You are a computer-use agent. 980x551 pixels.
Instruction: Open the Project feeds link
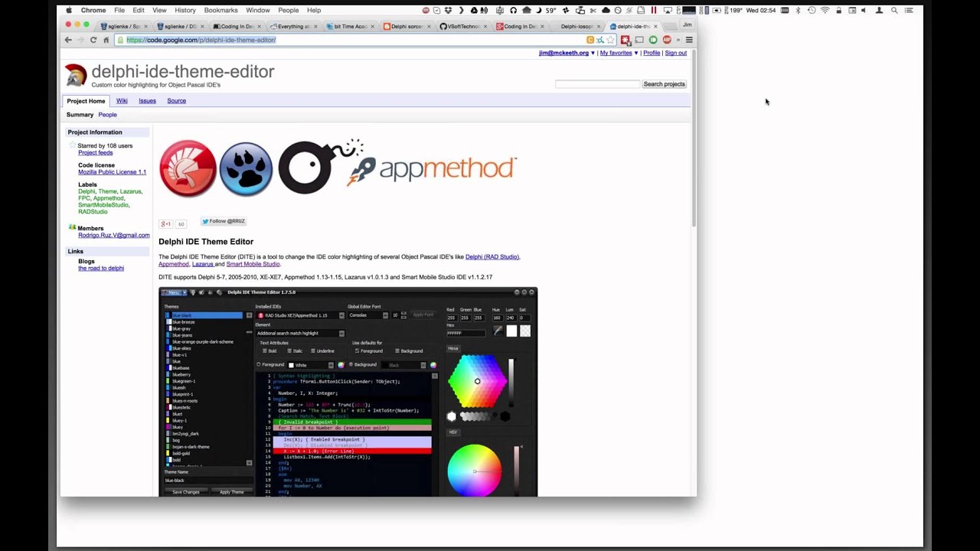point(95,152)
